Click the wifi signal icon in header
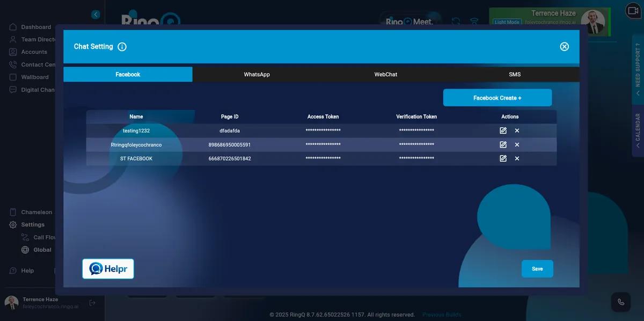Screen dimensions: 644x321 [474, 21]
